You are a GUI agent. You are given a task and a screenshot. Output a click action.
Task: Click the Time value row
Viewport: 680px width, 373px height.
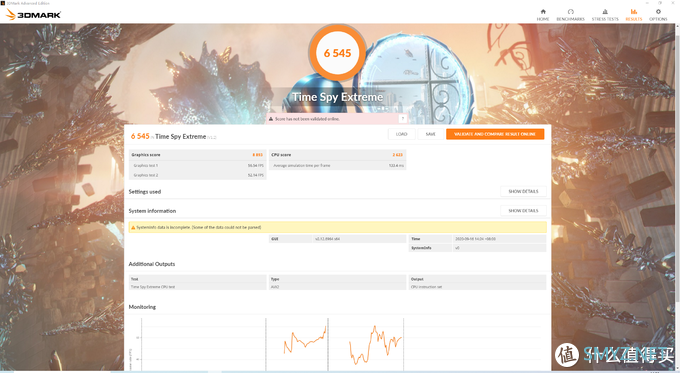(x=477, y=239)
